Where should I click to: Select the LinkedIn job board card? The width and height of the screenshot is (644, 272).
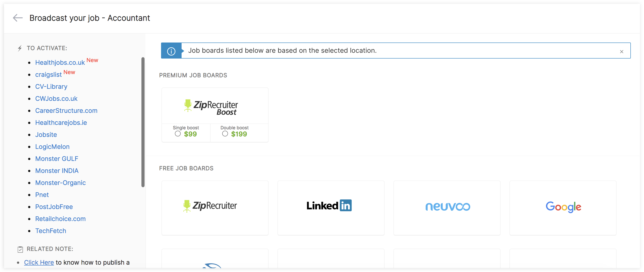tap(331, 207)
